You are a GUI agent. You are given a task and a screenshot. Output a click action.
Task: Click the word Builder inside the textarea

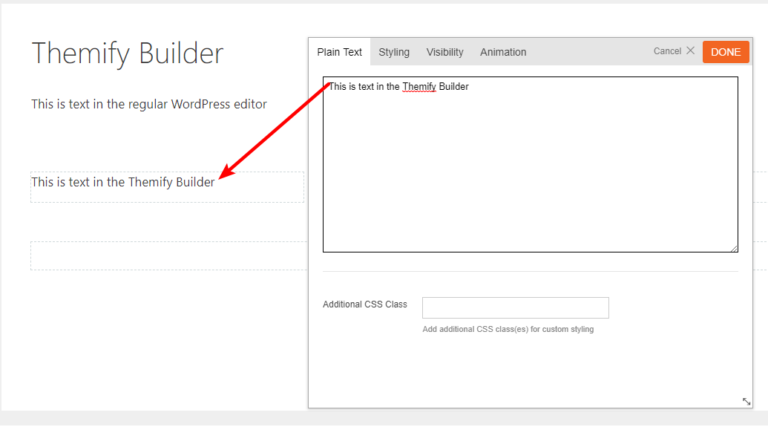pos(454,87)
